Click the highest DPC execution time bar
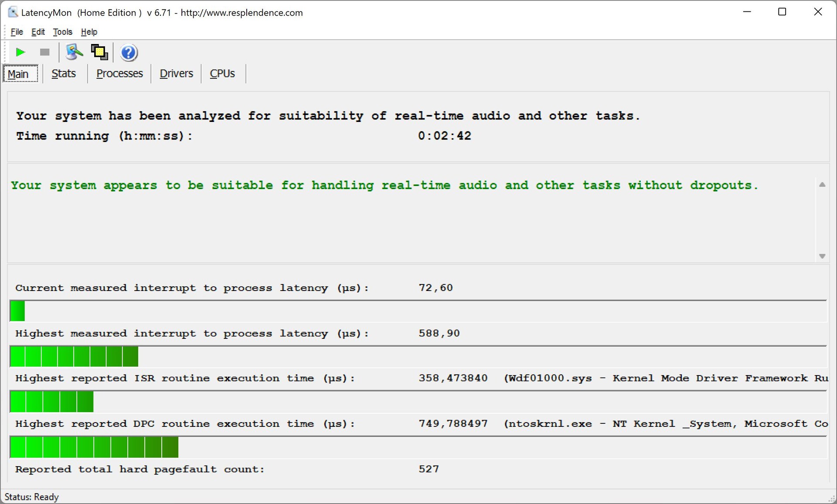The height and width of the screenshot is (504, 837). pos(418,447)
